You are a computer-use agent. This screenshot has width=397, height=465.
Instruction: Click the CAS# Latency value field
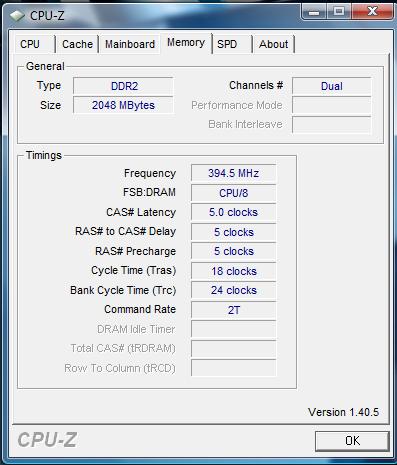coord(234,212)
